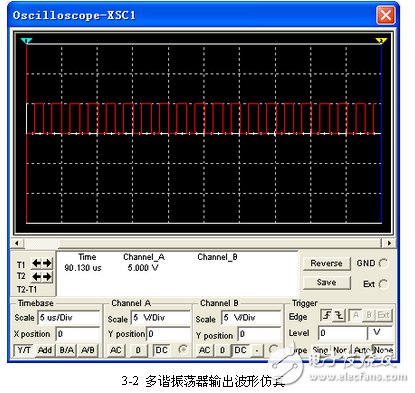Click the Timebase Scale field
415x393 pixels.
[x=69, y=318]
